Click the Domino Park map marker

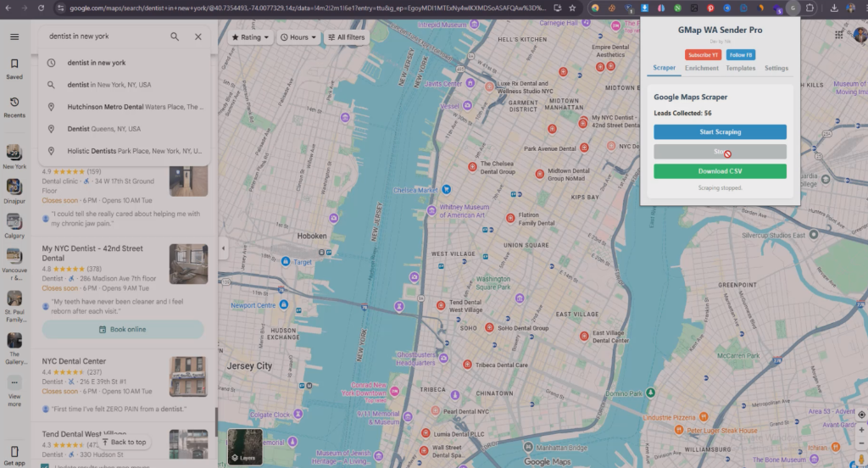(x=651, y=393)
